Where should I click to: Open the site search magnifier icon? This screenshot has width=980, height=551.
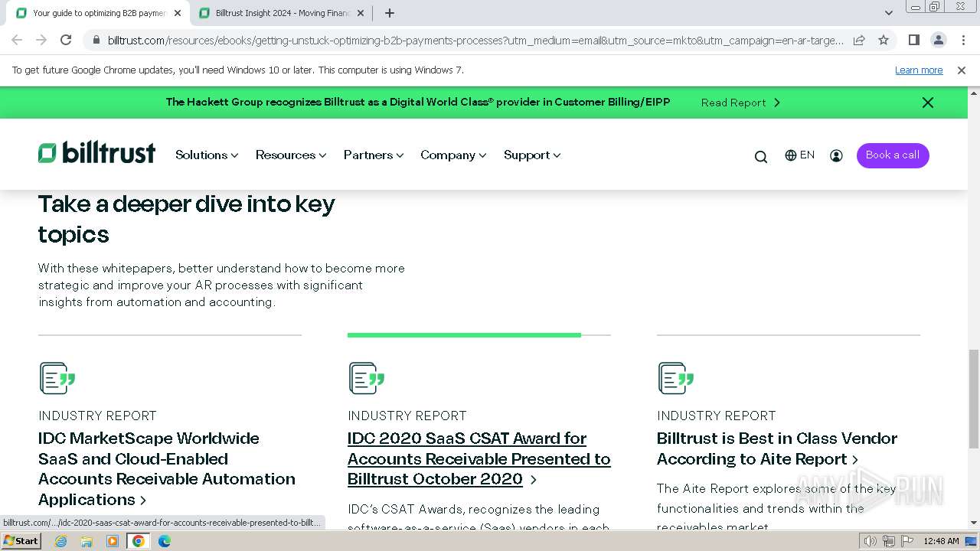(760, 157)
